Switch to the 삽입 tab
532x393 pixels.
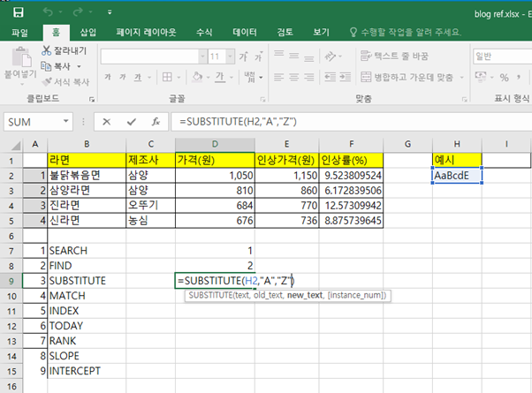[88, 32]
